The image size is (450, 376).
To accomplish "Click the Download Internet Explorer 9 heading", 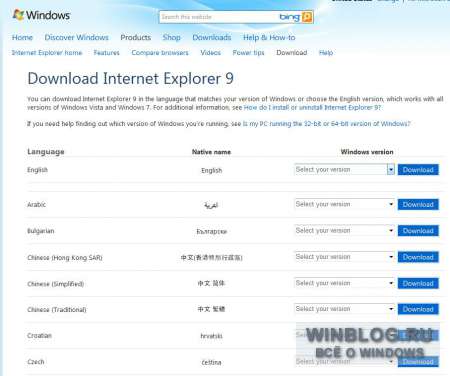I will (x=130, y=79).
